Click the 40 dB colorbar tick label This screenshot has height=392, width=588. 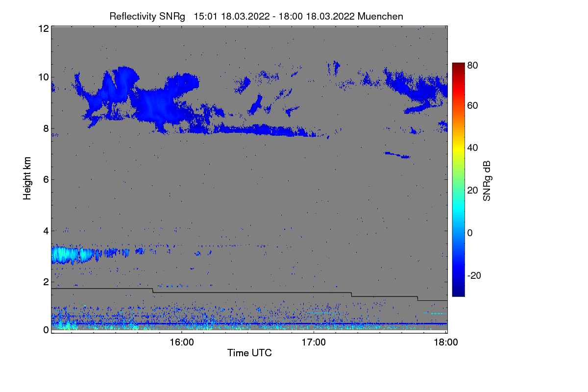473,148
